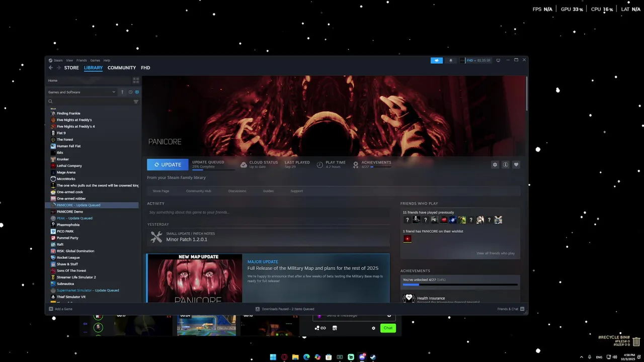Toggle ready-to-play filter icon
The height and width of the screenshot is (362, 644).
pos(137,92)
